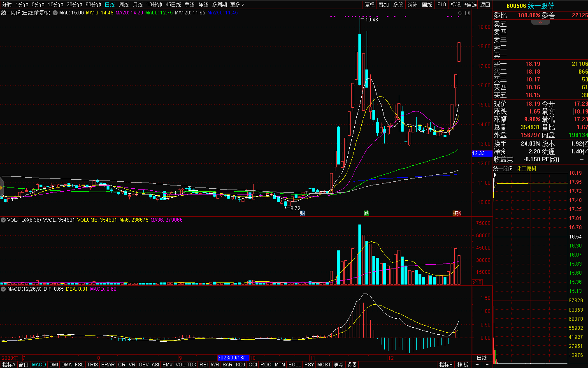Open the 多周期 multi-period view

point(220,5)
